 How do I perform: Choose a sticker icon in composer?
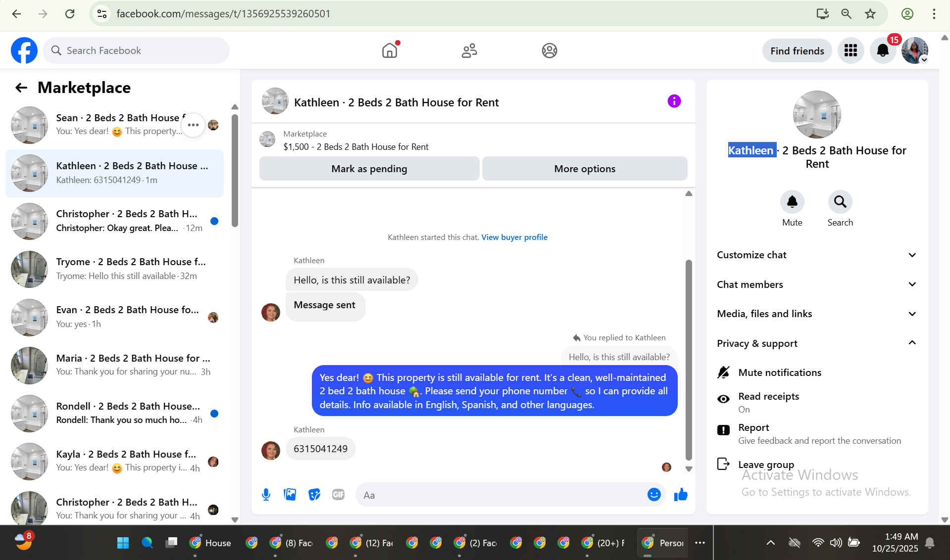pyautogui.click(x=314, y=495)
